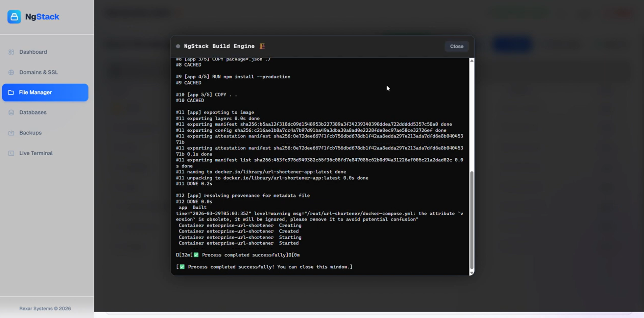The image size is (644, 318).
Task: Click the Live Terminal icon in sidebar
Action: [x=11, y=153]
